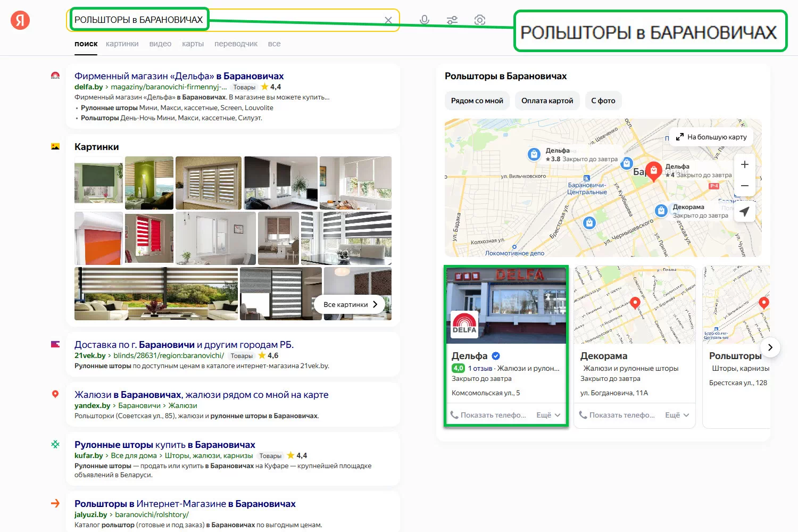798x532 pixels.
Task: Open 'На большую карту' button
Action: (x=711, y=137)
